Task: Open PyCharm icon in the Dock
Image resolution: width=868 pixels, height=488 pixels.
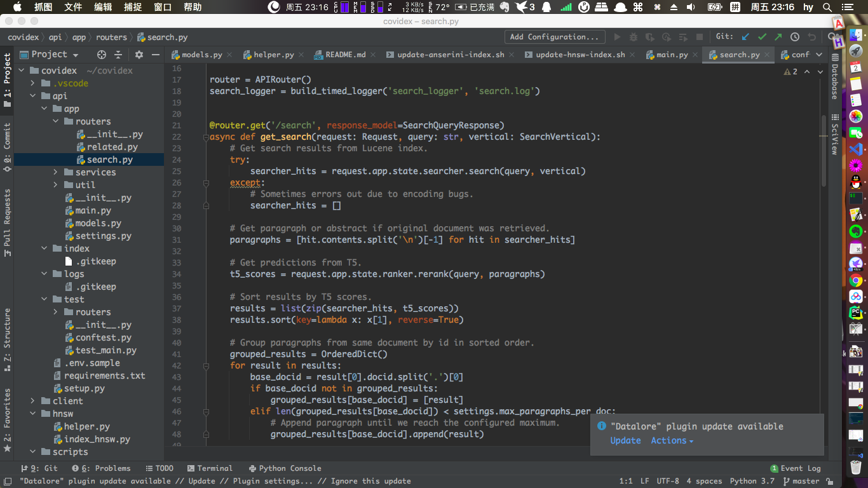Action: pyautogui.click(x=856, y=312)
